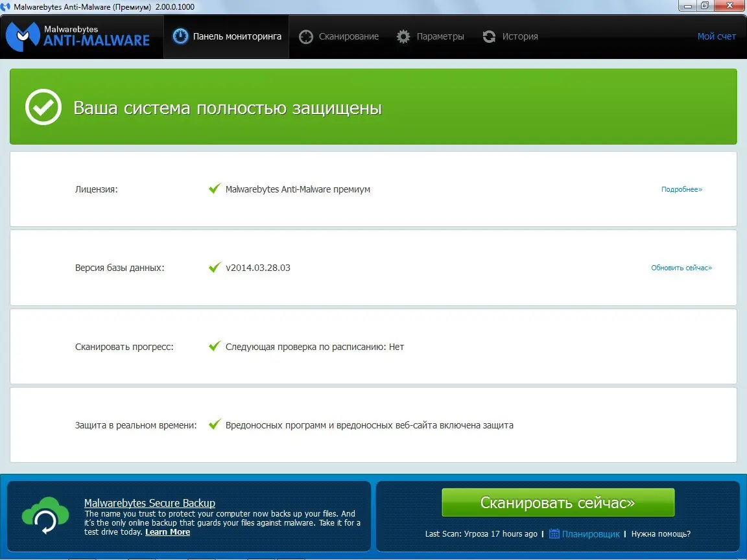Viewport: 747px width, 560px height.
Task: Click the history refresh-arrows icon
Action: (490, 37)
